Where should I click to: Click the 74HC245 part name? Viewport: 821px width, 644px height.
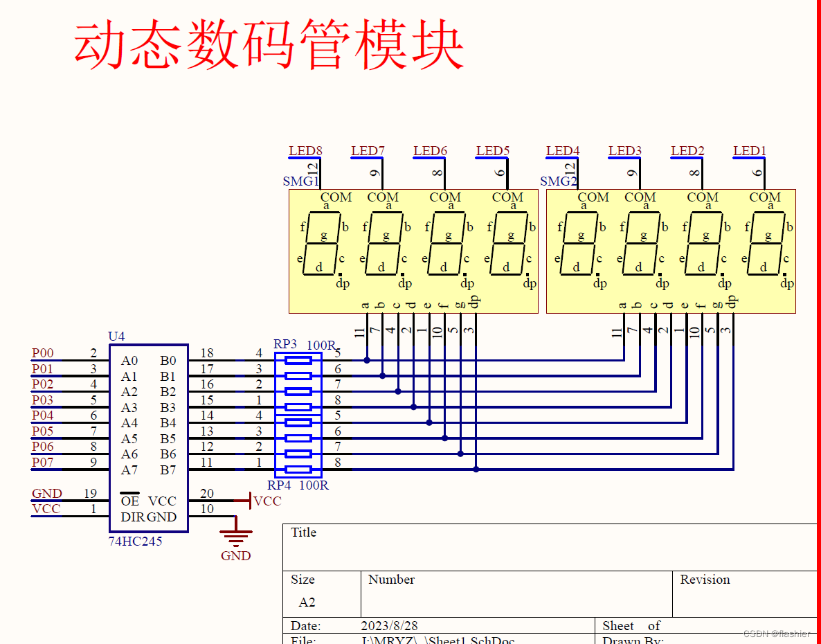(135, 541)
